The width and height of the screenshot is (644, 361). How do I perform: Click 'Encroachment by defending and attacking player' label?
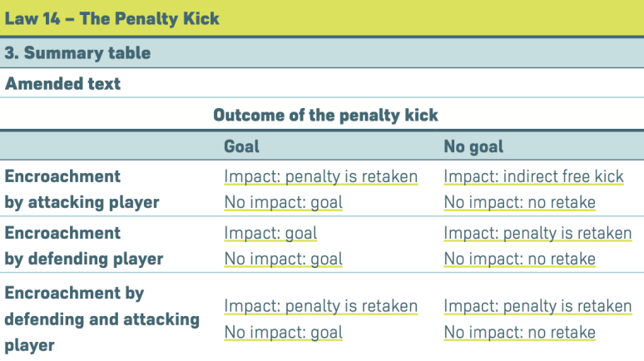(102, 319)
